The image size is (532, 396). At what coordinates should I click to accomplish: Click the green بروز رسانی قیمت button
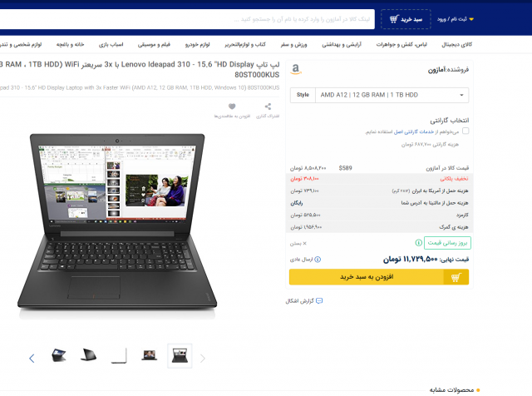click(x=447, y=243)
